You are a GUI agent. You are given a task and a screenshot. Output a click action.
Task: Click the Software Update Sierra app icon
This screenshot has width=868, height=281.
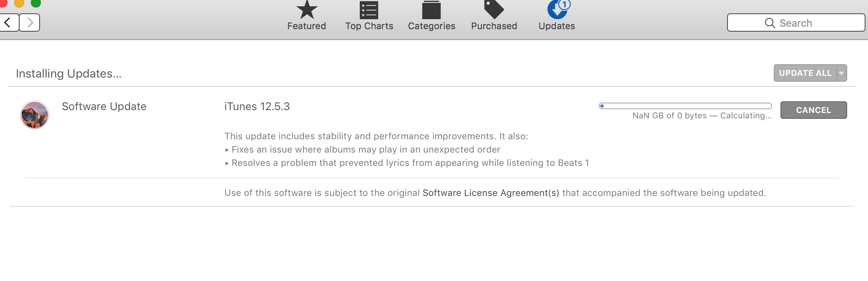[34, 113]
